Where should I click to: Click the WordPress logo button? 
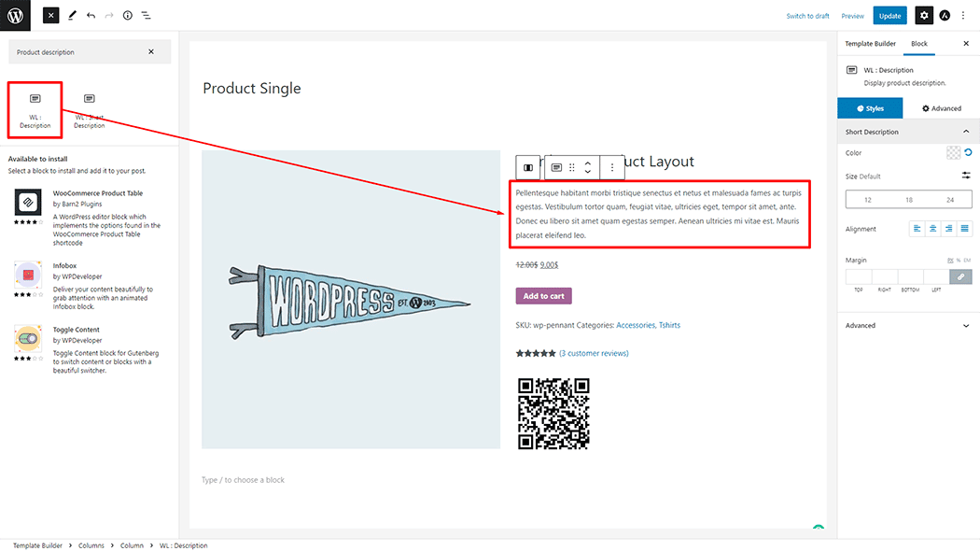coord(15,15)
